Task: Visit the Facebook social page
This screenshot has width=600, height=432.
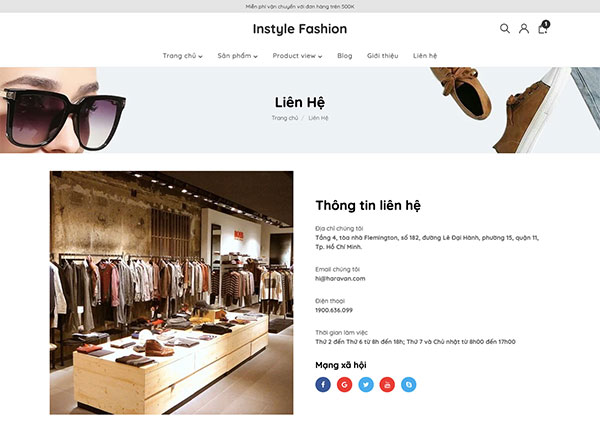Action: pyautogui.click(x=323, y=385)
